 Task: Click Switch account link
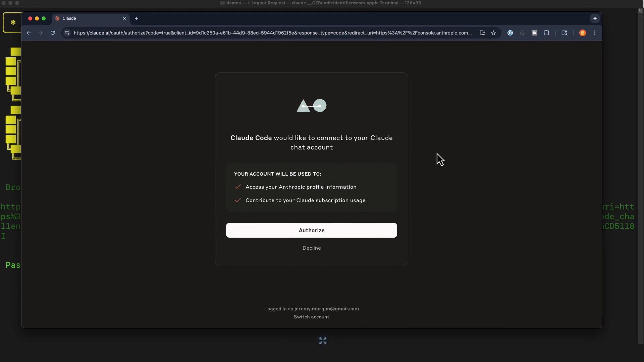click(312, 317)
